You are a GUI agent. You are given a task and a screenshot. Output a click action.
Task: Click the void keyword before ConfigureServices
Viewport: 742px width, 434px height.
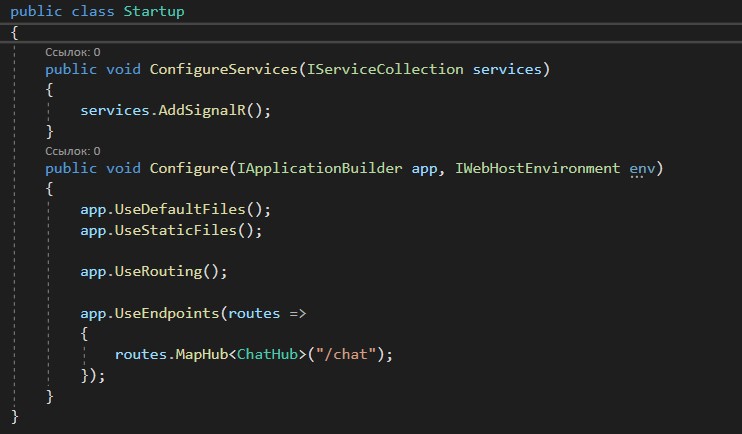coord(123,70)
